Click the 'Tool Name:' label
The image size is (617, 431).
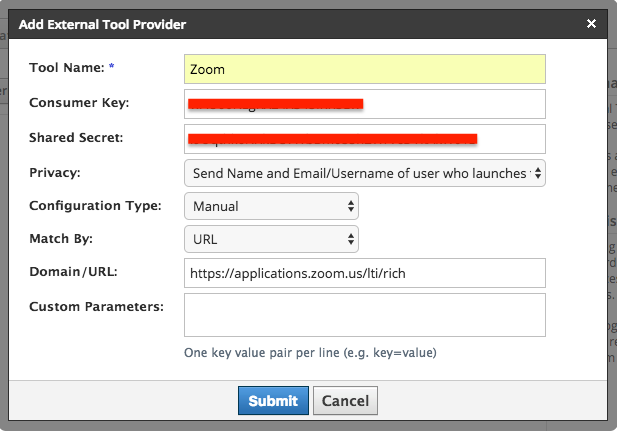[67, 68]
